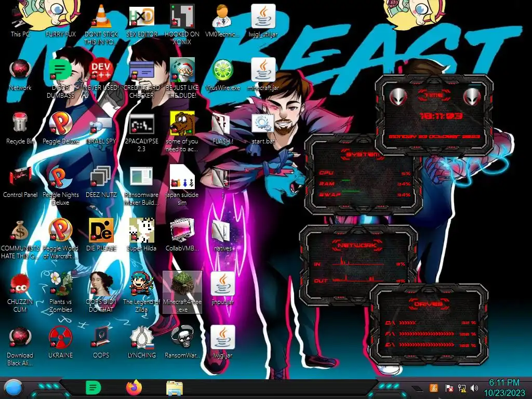Launch the HOOKED ON XONIX shortcut
The width and height of the screenshot is (532, 399).
[x=182, y=24]
